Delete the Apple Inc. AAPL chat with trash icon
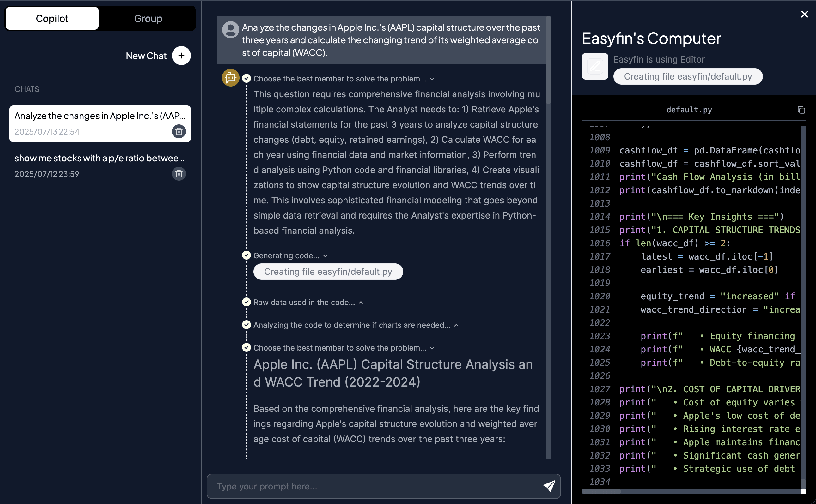 pos(179,131)
